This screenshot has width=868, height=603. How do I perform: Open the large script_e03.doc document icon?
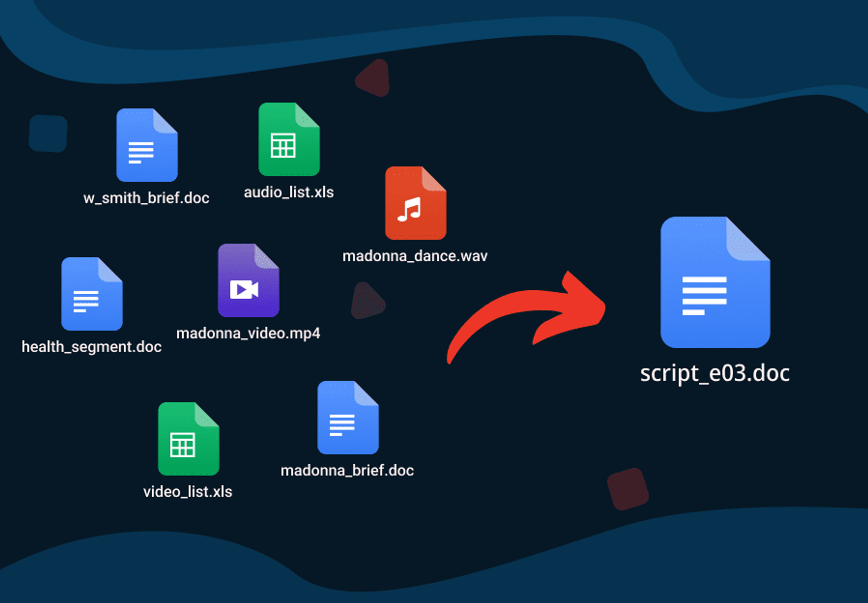click(x=715, y=282)
